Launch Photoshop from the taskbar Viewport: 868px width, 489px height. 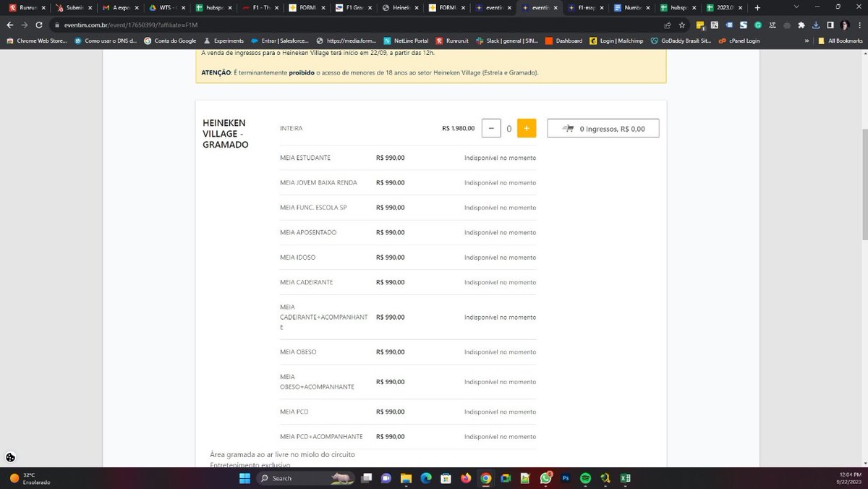[565, 478]
